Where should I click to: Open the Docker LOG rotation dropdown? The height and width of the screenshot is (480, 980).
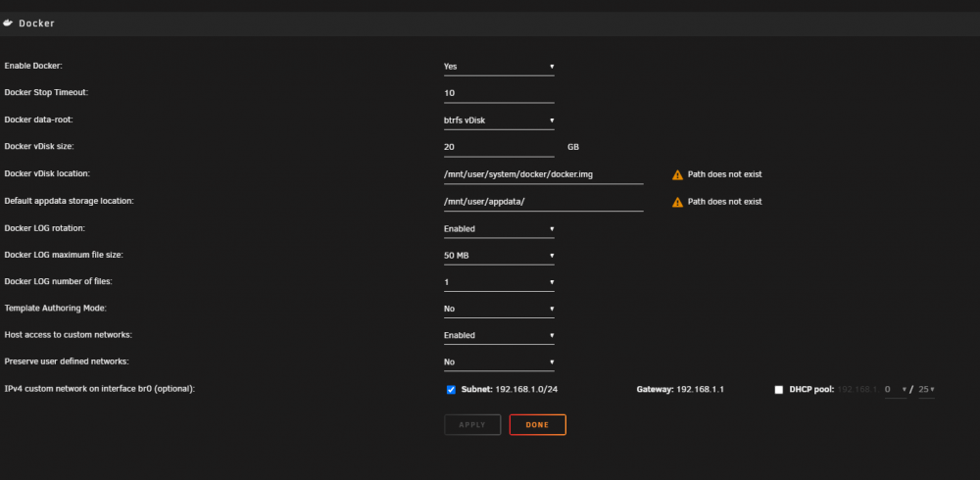click(499, 229)
